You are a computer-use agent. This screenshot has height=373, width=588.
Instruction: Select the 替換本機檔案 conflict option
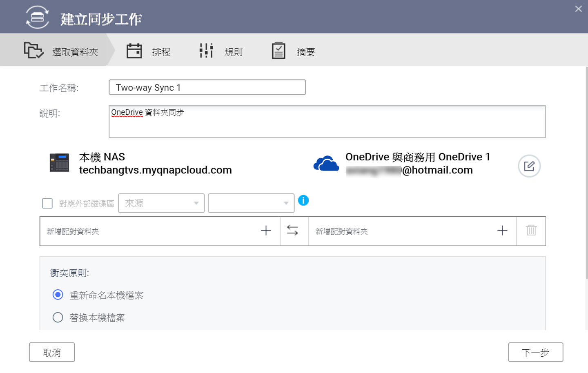click(58, 317)
